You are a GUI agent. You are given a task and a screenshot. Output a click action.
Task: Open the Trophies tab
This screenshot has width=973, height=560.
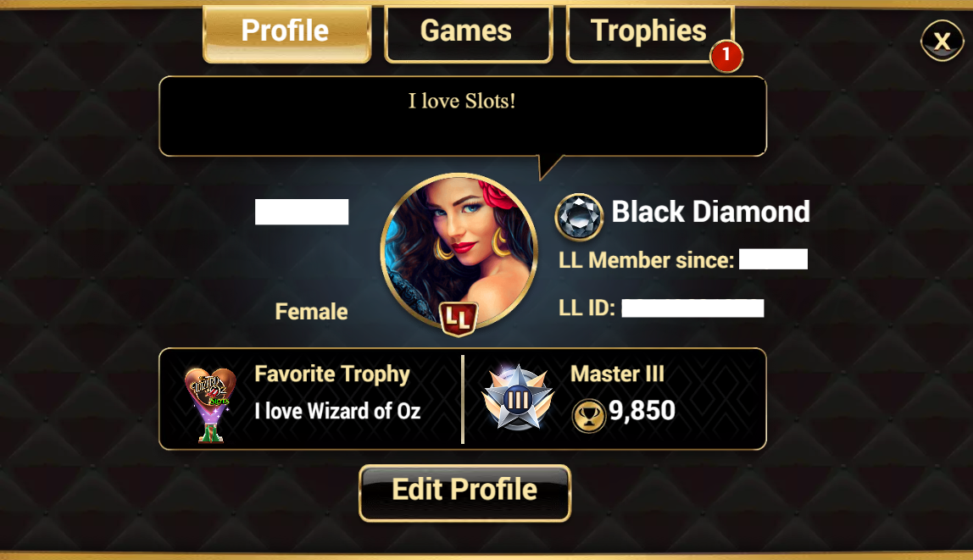[x=650, y=34]
